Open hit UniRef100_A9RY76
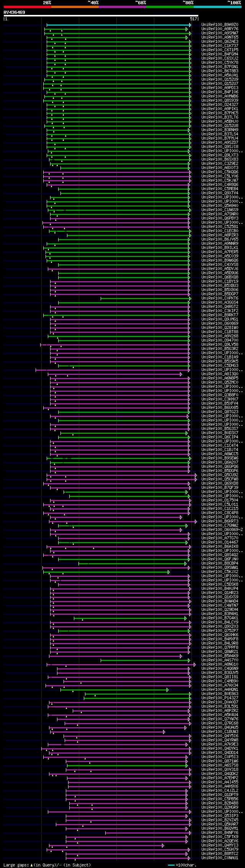The width and height of the screenshot is (245, 868). click(220, 29)
